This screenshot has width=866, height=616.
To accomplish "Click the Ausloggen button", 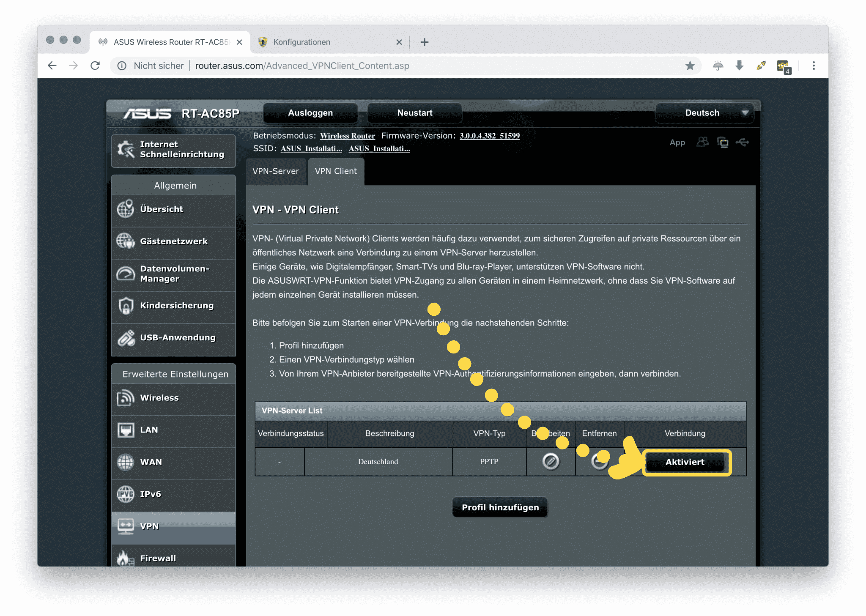I will (310, 113).
